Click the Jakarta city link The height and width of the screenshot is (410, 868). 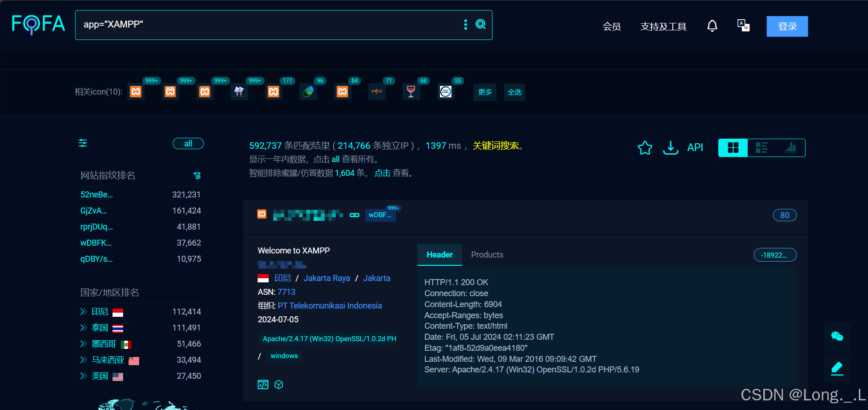pyautogui.click(x=377, y=278)
